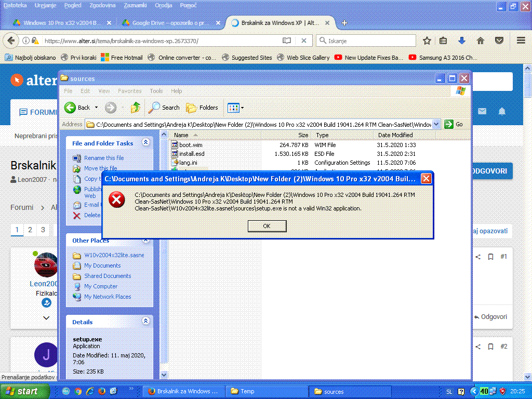
Task: Launch Chrome from quick launch
Action: 78,391
